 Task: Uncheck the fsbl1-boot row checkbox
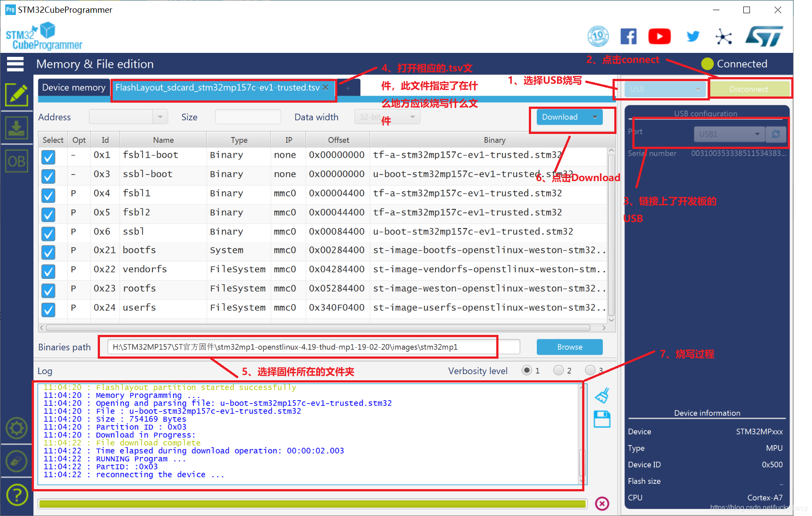point(48,157)
